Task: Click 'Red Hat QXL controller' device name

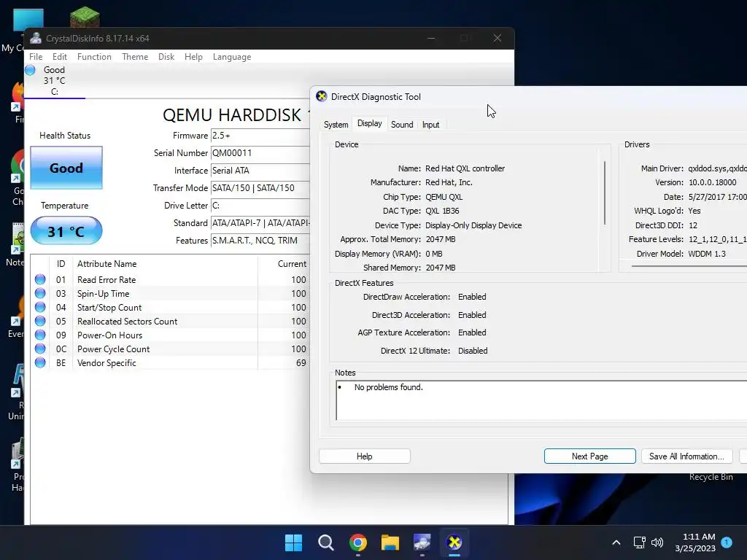Action: pyautogui.click(x=465, y=168)
